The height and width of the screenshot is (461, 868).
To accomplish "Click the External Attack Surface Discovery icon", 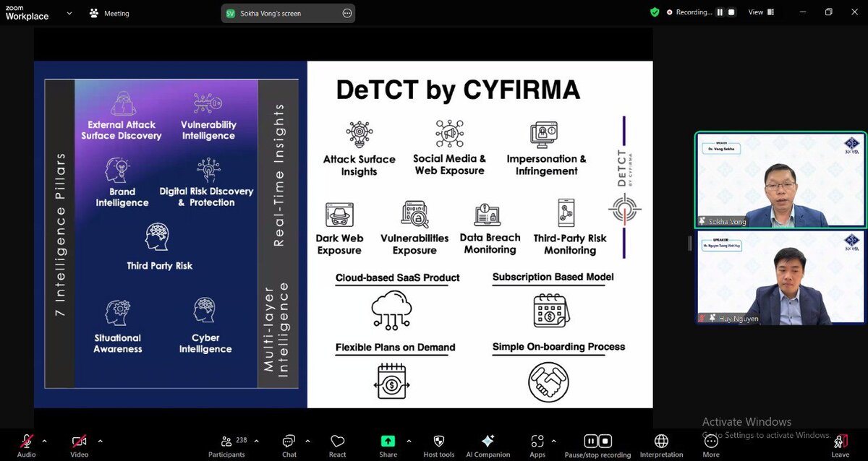I will click(x=124, y=104).
